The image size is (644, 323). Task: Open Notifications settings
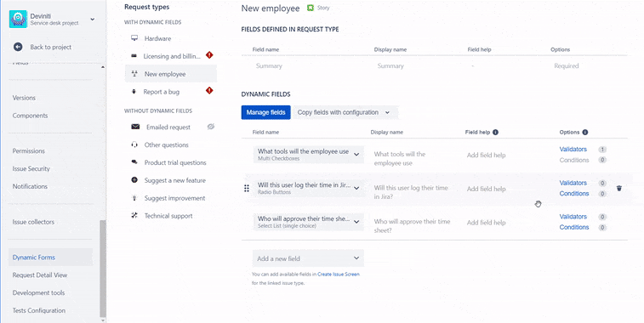click(30, 186)
